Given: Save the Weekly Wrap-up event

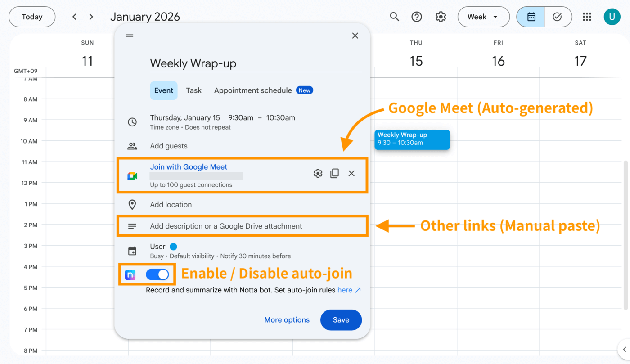Looking at the screenshot, I should (x=341, y=320).
